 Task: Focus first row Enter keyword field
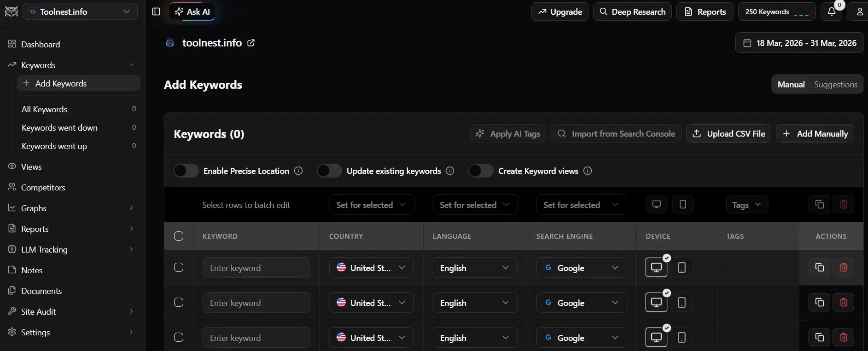256,268
